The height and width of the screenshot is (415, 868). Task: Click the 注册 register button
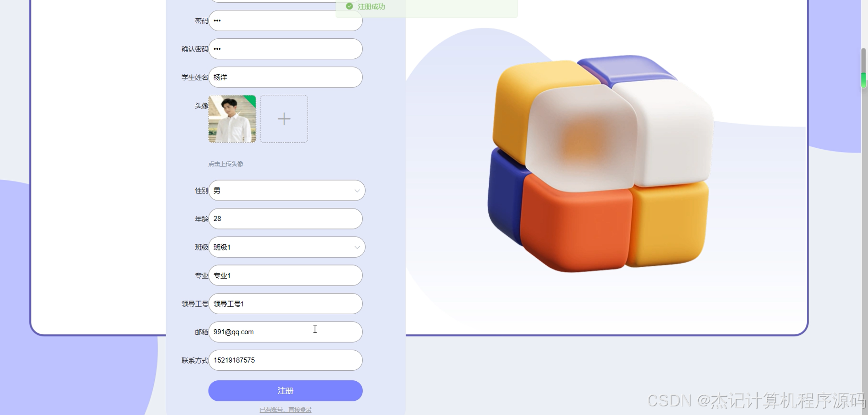click(285, 391)
